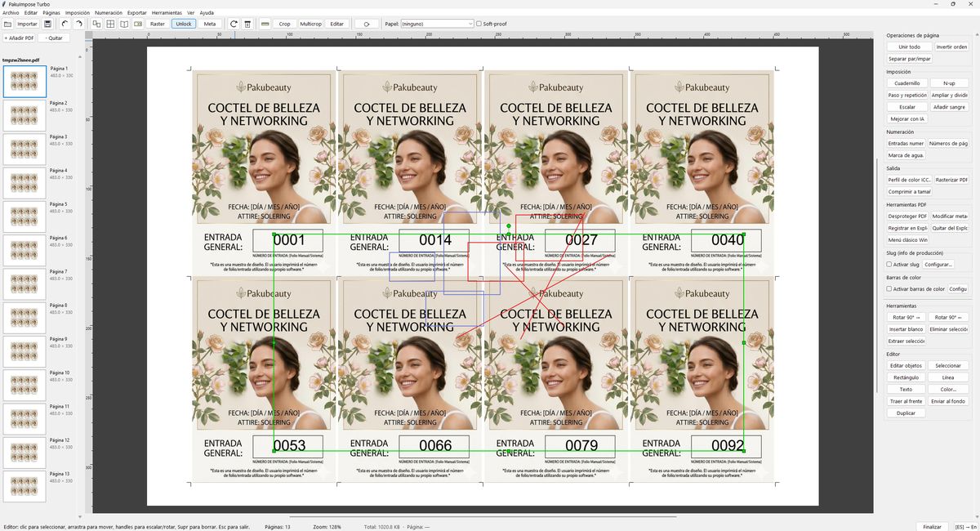
Task: Click the overlapping pages icon in toolbar
Action: tap(97, 24)
